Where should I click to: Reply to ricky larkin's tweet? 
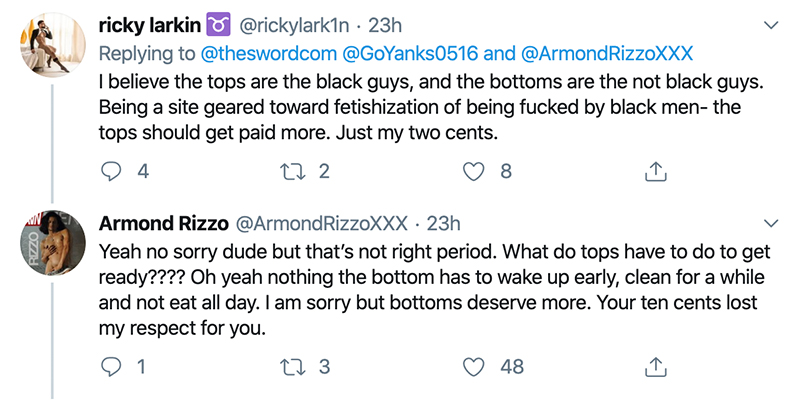[x=113, y=172]
